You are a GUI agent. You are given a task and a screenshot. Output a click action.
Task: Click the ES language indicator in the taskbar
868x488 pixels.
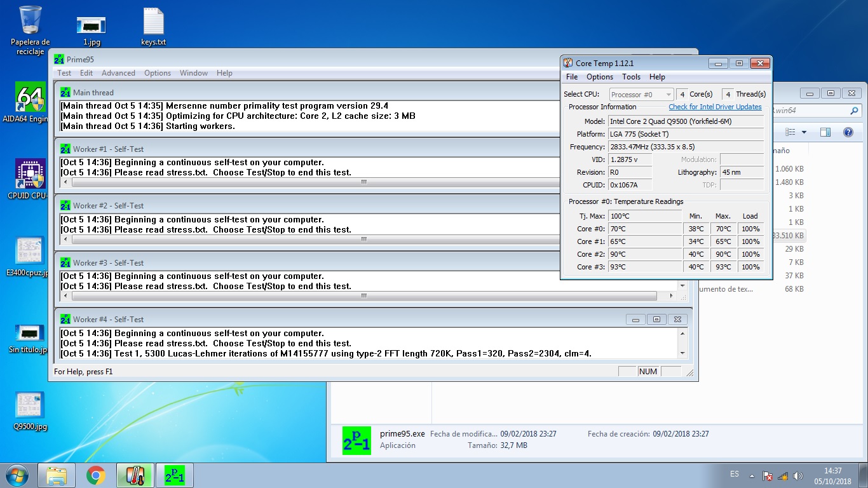pos(735,475)
